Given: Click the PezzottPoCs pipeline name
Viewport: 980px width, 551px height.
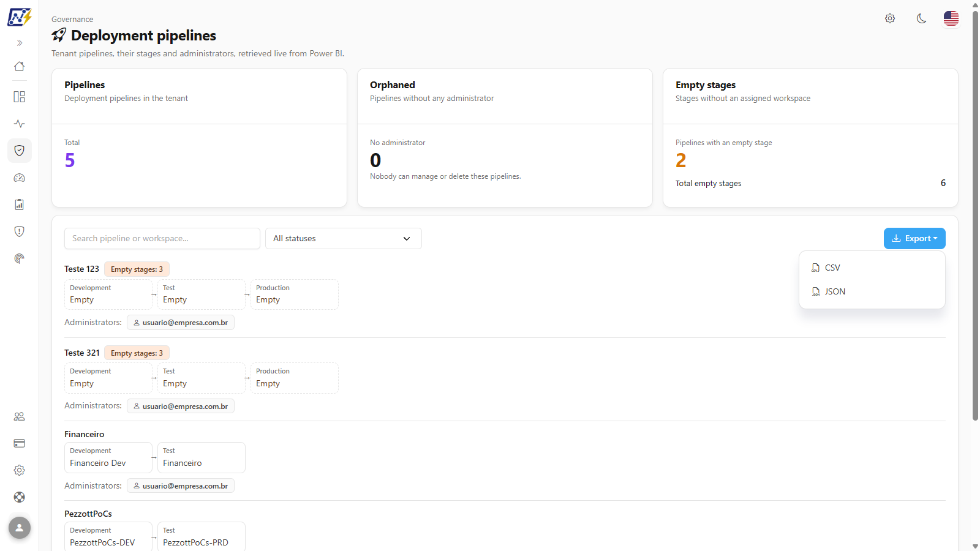Looking at the screenshot, I should click(88, 514).
